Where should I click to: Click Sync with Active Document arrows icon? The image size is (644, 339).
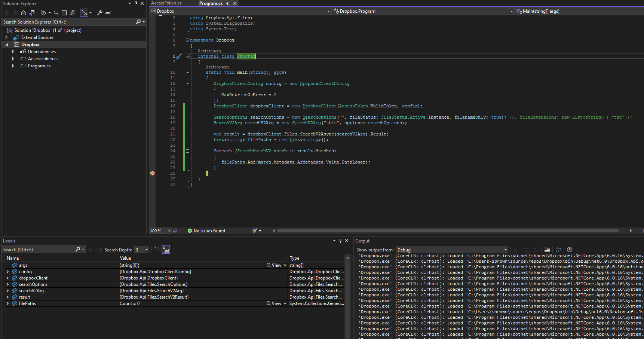coord(56,13)
